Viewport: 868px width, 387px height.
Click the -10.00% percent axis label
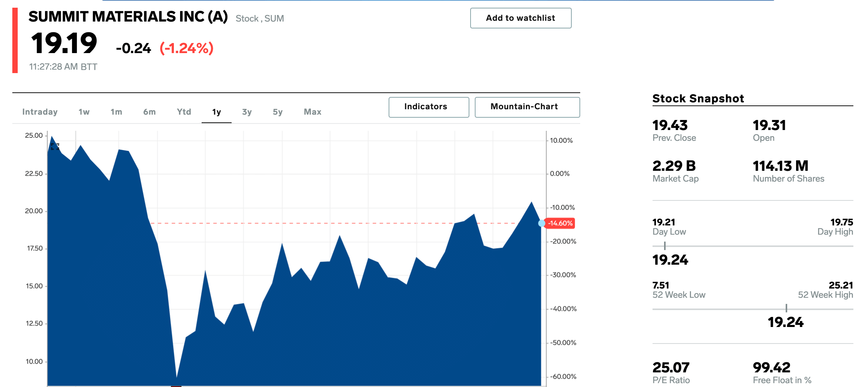(x=563, y=207)
